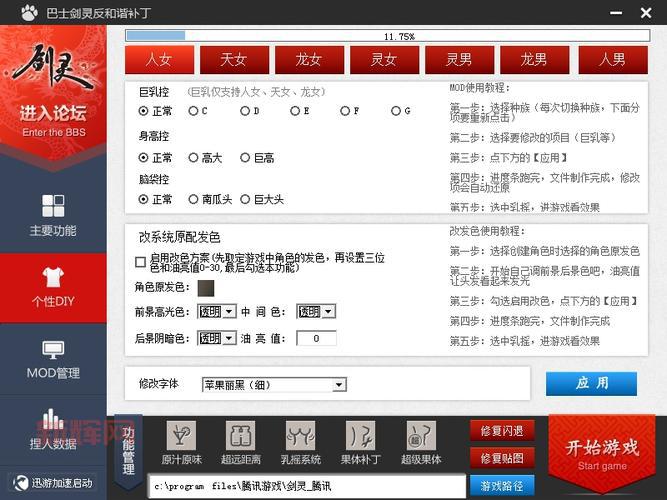
Task: Click the 超级果体 icon
Action: coord(421,435)
